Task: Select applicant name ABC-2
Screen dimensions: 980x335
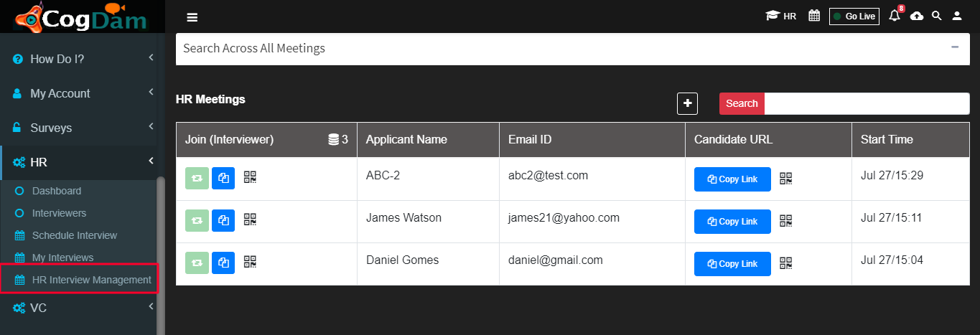Action: pos(383,175)
